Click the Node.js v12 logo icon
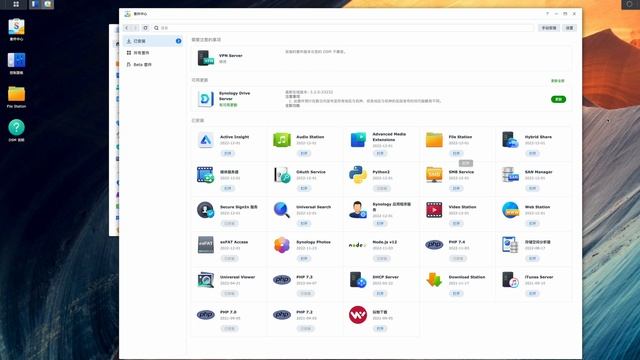The height and width of the screenshot is (360, 640). click(x=358, y=245)
